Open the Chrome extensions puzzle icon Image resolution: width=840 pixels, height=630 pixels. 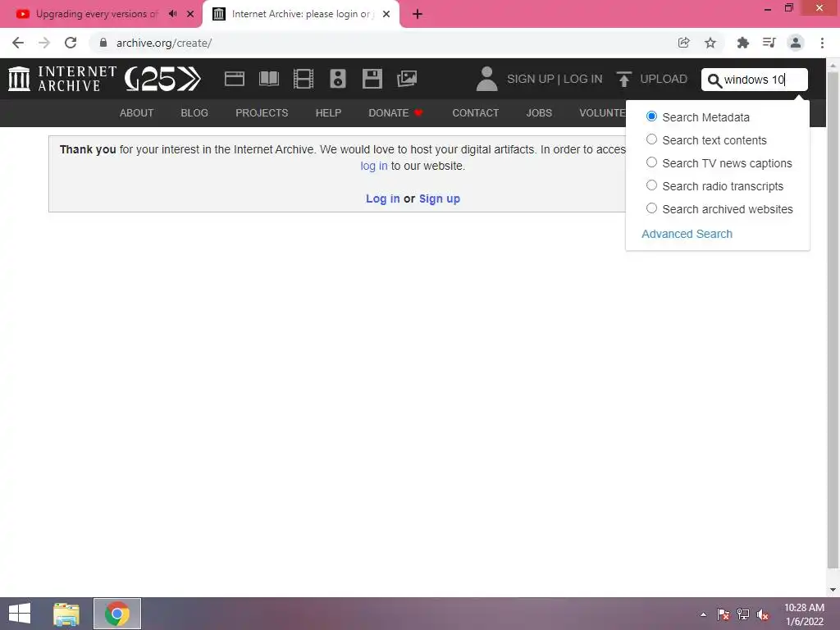(742, 43)
